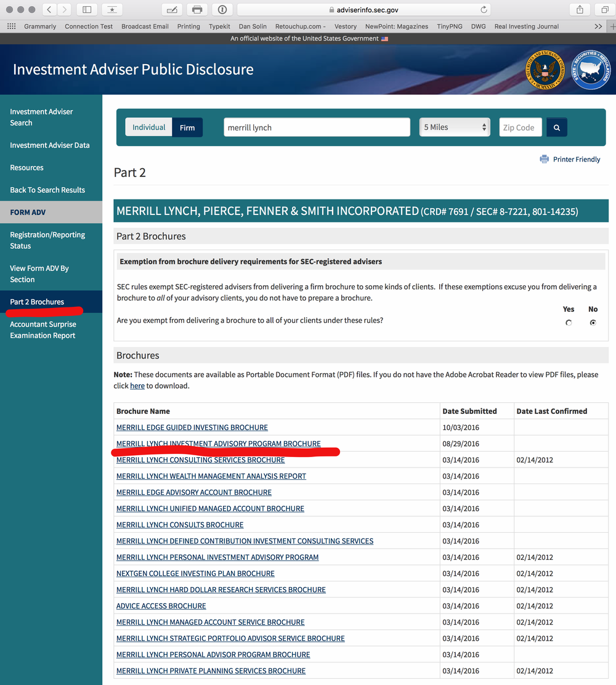
Task: Open Merrill Lynch Consulting Services Brochure
Action: [x=201, y=460]
